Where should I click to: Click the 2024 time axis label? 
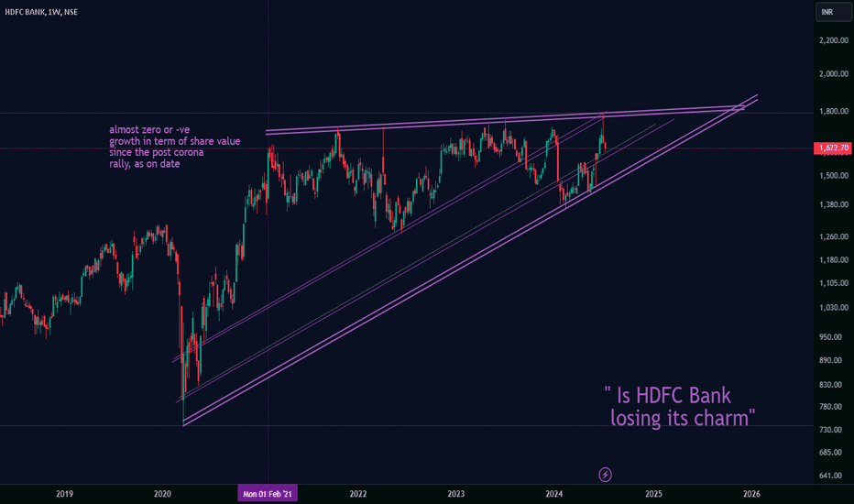(x=553, y=494)
